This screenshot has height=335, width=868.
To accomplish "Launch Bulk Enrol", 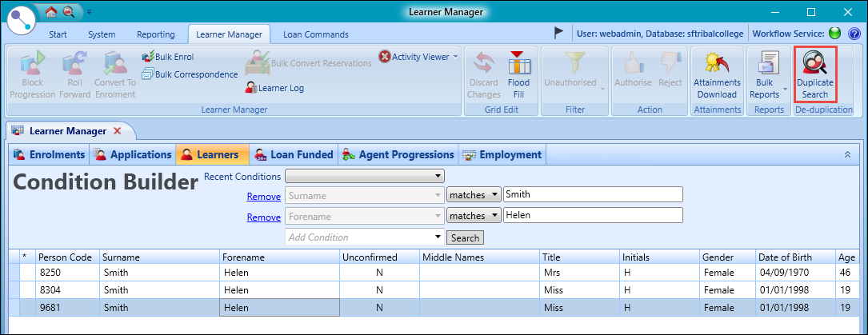I will (x=168, y=57).
